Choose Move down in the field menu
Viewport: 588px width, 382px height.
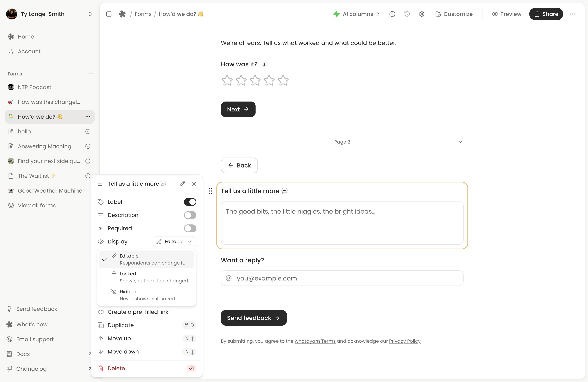[147, 352]
